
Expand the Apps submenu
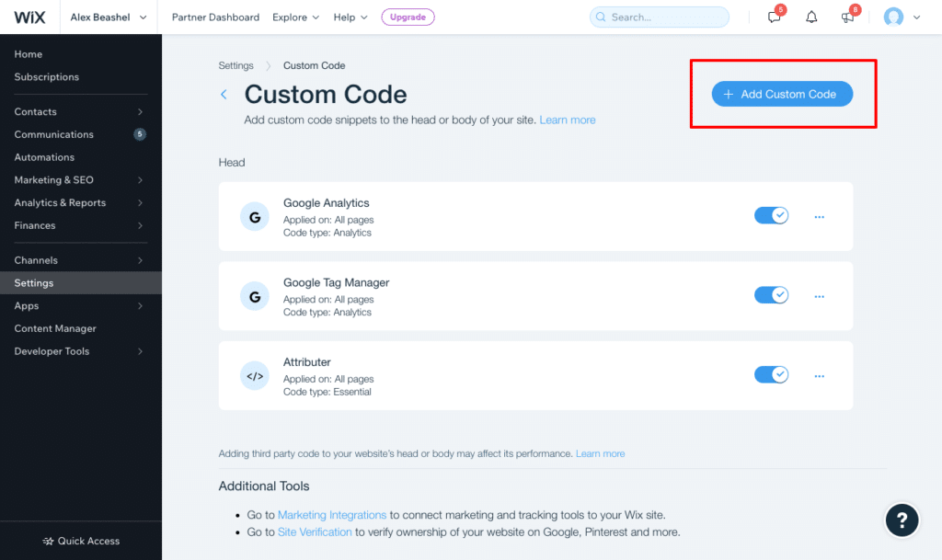pos(140,306)
